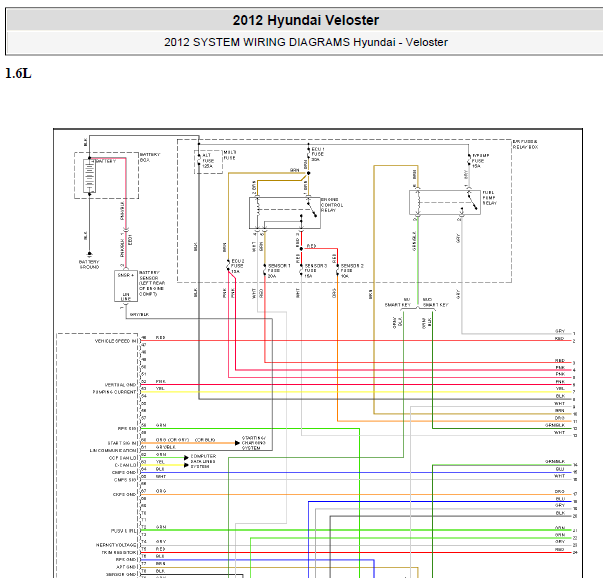This screenshot has width=603, height=578.
Task: Click the 'ALT FUSE 125A' label
Action: 208,161
